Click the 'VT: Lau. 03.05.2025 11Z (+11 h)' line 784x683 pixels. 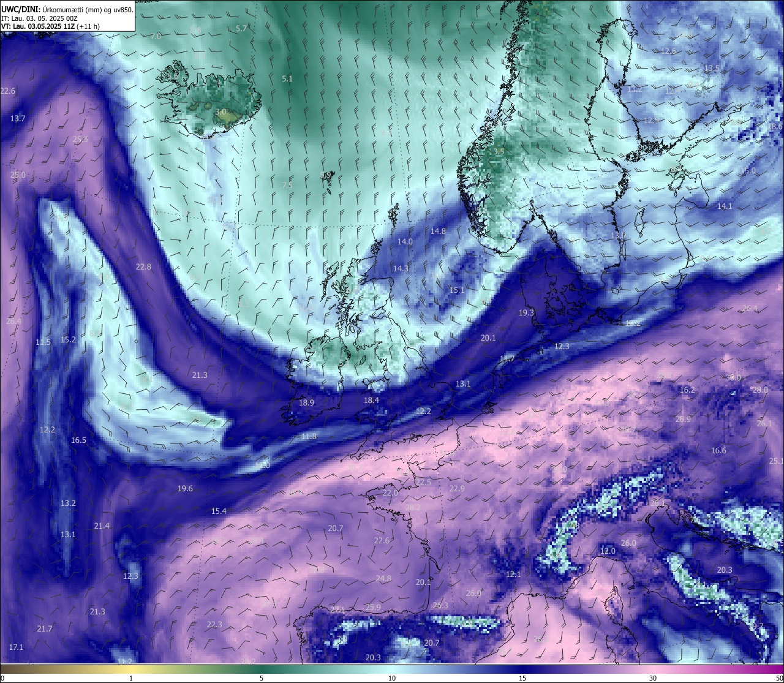point(51,26)
